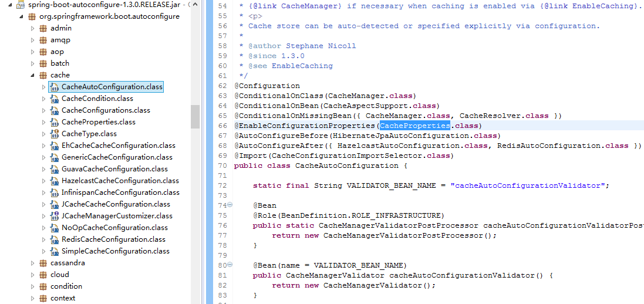Viewport: 644px width, 304px height.
Task: Click the NoOpCacheConfiguration.class file icon
Action: pyautogui.click(x=54, y=228)
